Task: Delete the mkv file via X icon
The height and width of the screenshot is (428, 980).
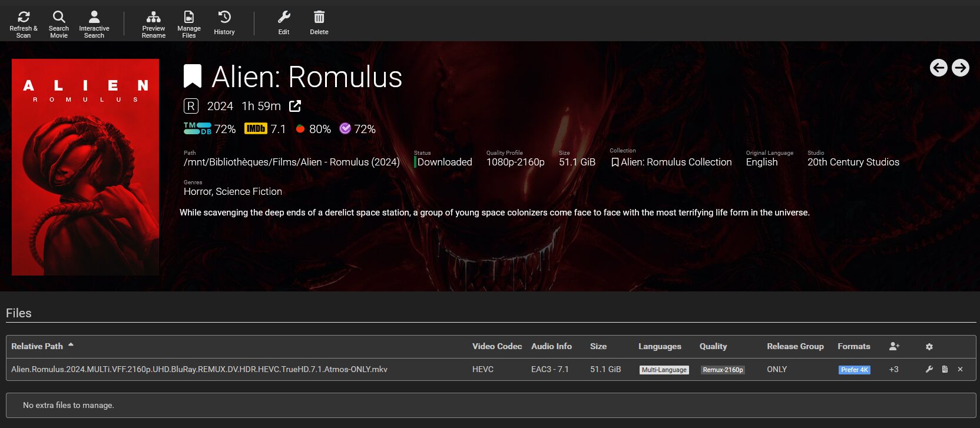Action: point(961,369)
